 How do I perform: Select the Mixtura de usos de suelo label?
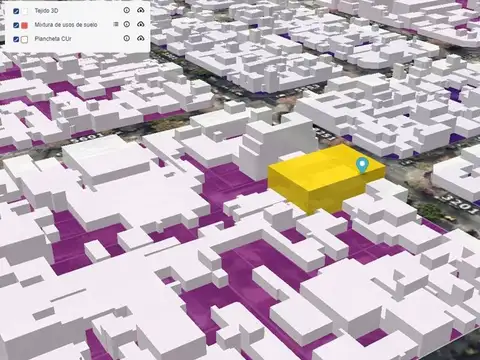[x=66, y=25]
